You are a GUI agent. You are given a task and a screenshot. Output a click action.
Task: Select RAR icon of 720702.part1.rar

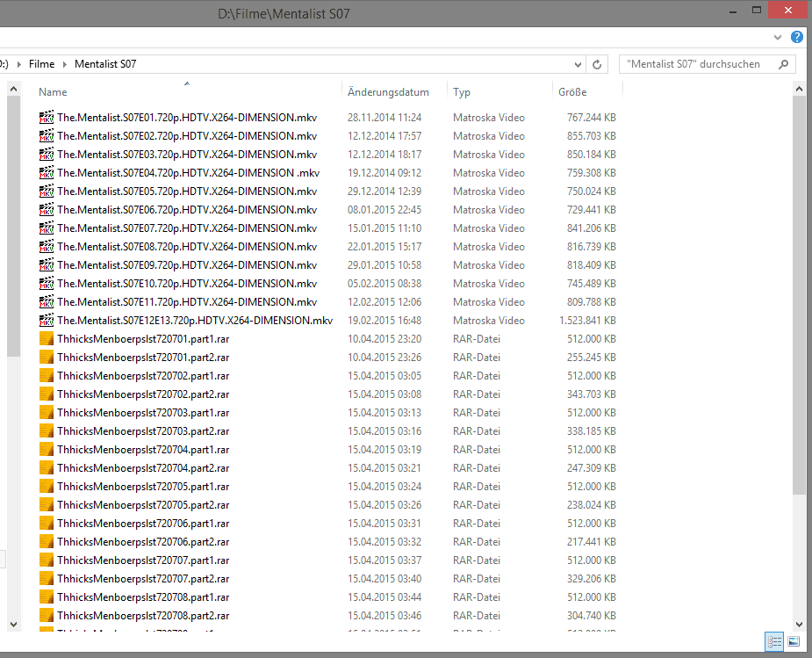pyautogui.click(x=47, y=376)
